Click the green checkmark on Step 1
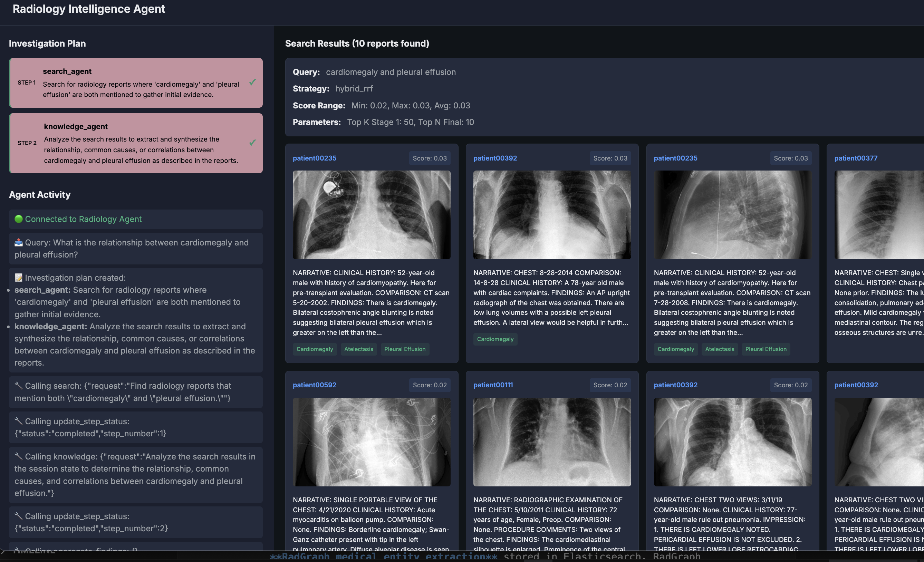The width and height of the screenshot is (924, 562). pyautogui.click(x=252, y=82)
